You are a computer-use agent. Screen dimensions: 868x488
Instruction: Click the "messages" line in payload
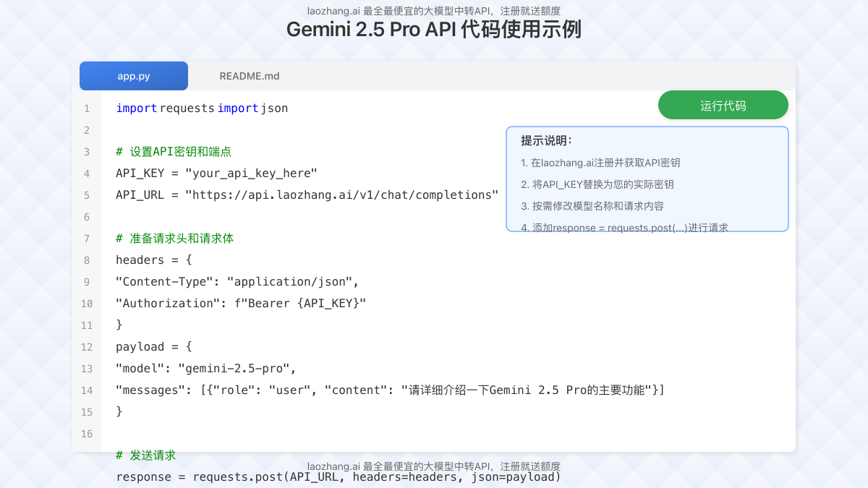pos(390,390)
